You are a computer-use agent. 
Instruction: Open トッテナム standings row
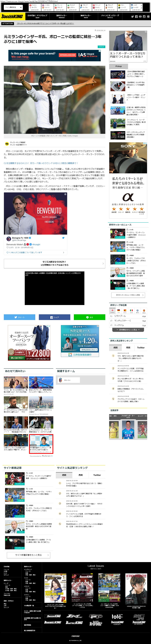[x=128, y=325]
